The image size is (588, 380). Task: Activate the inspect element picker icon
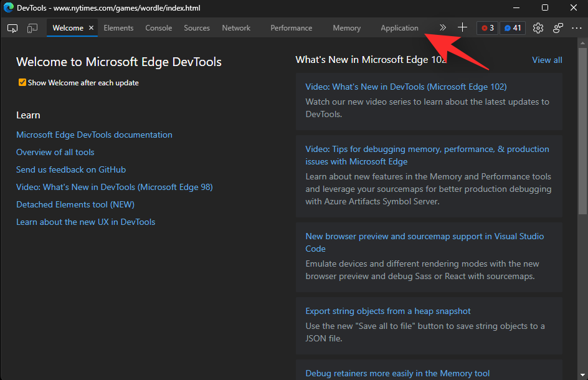[x=12, y=28]
